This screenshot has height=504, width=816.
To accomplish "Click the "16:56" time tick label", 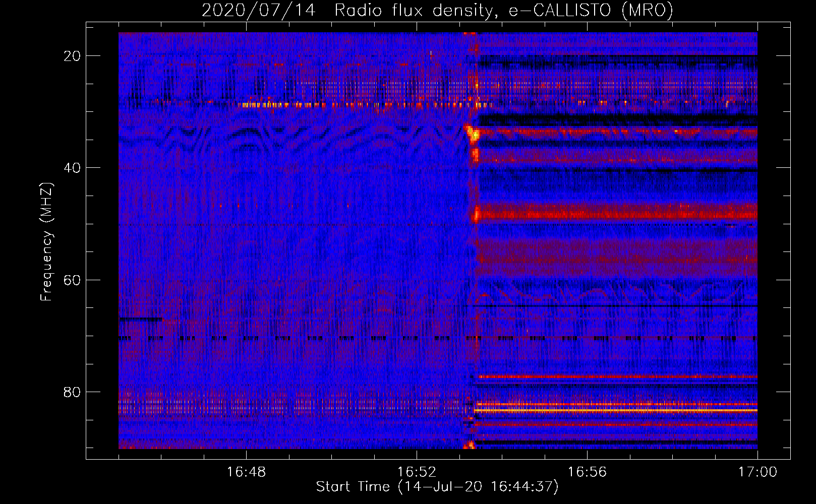I will pyautogui.click(x=587, y=472).
